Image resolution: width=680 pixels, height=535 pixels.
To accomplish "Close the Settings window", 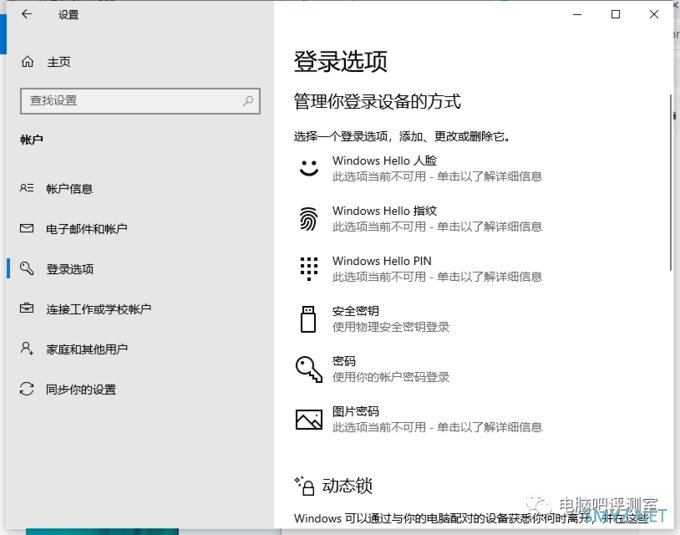I will point(654,14).
